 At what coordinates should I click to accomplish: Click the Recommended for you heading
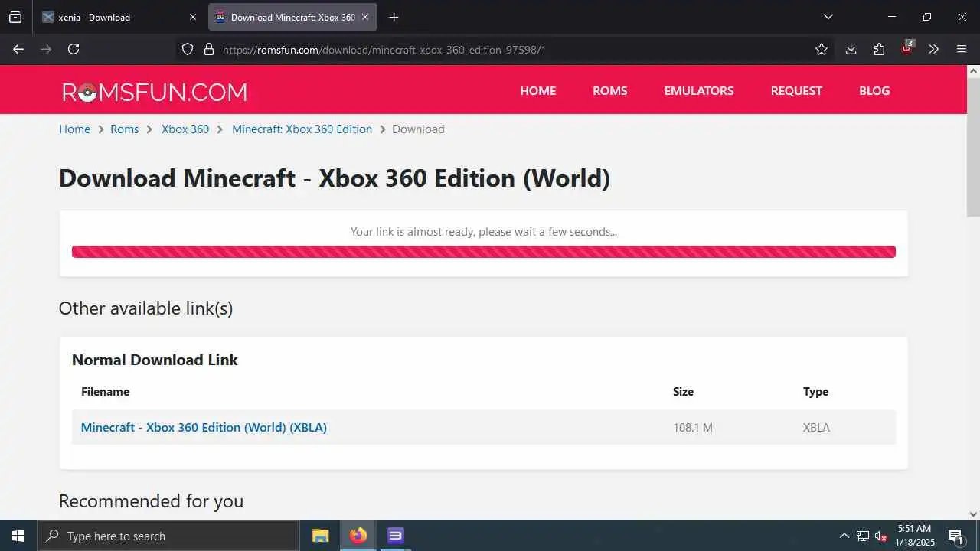click(151, 501)
